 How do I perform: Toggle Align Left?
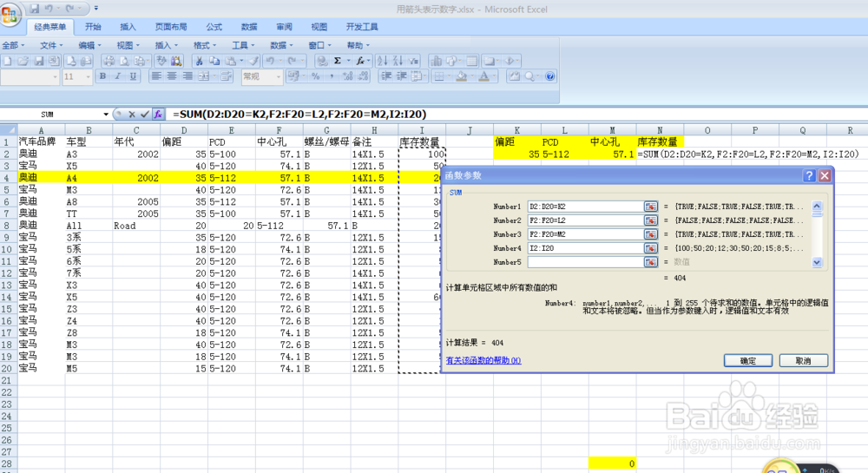tap(156, 76)
